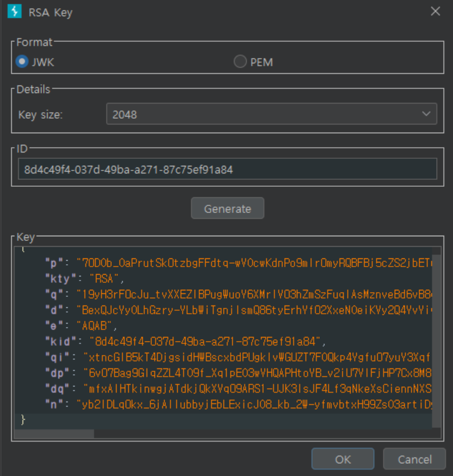This screenshot has width=453, height=476.
Task: Dismiss dialog with Cancel button
Action: (415, 459)
